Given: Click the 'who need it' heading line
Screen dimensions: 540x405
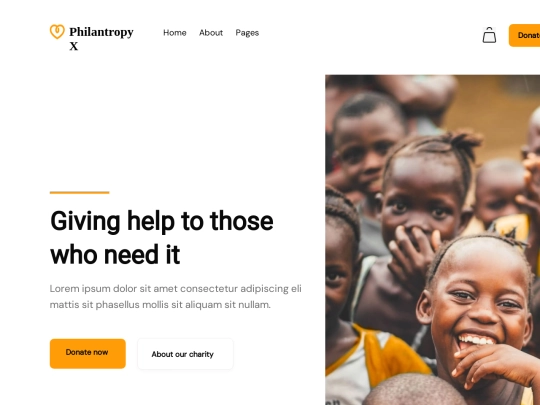Looking at the screenshot, I should [115, 255].
